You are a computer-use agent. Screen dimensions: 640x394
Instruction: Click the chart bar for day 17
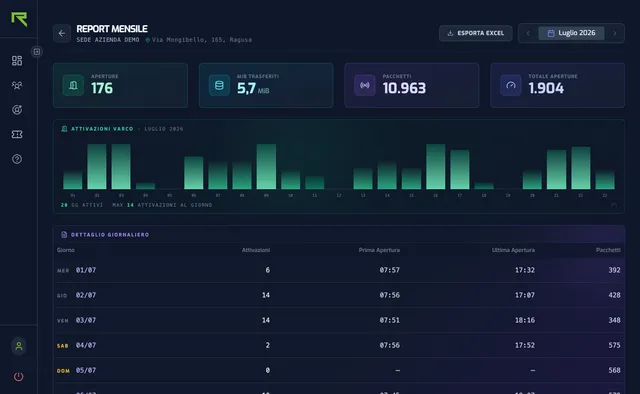460,169
